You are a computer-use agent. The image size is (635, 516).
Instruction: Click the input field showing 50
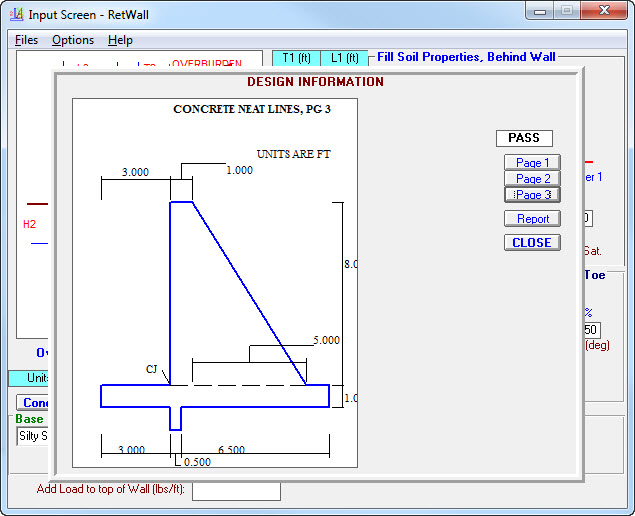(592, 330)
